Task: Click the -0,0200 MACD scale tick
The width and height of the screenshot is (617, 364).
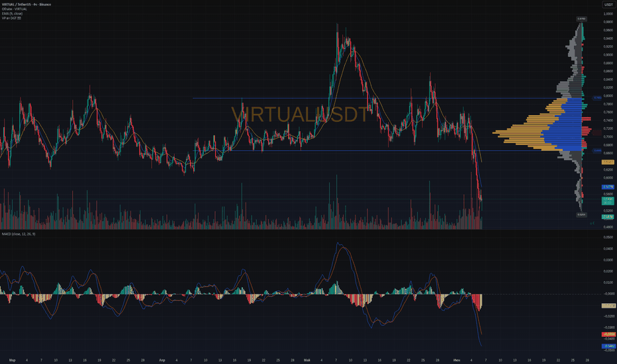Action: coord(608,316)
